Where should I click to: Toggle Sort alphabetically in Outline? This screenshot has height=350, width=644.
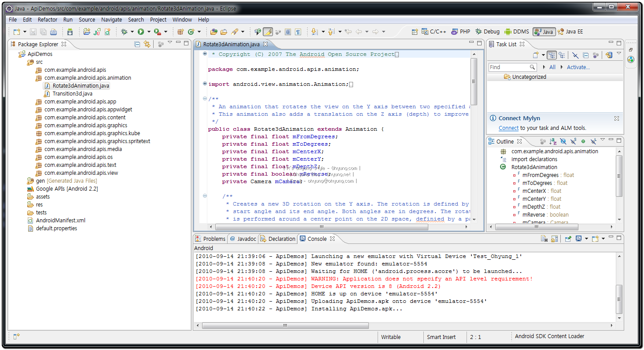[553, 141]
